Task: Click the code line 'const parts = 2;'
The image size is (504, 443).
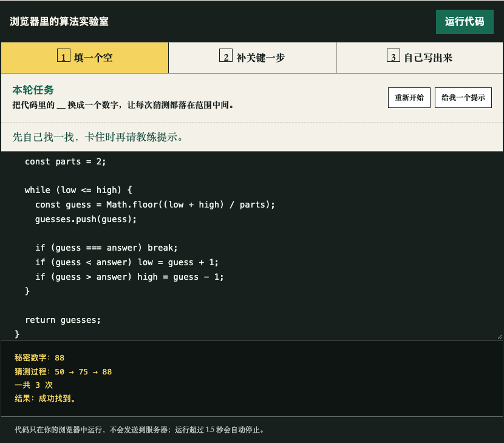Action: [x=65, y=161]
